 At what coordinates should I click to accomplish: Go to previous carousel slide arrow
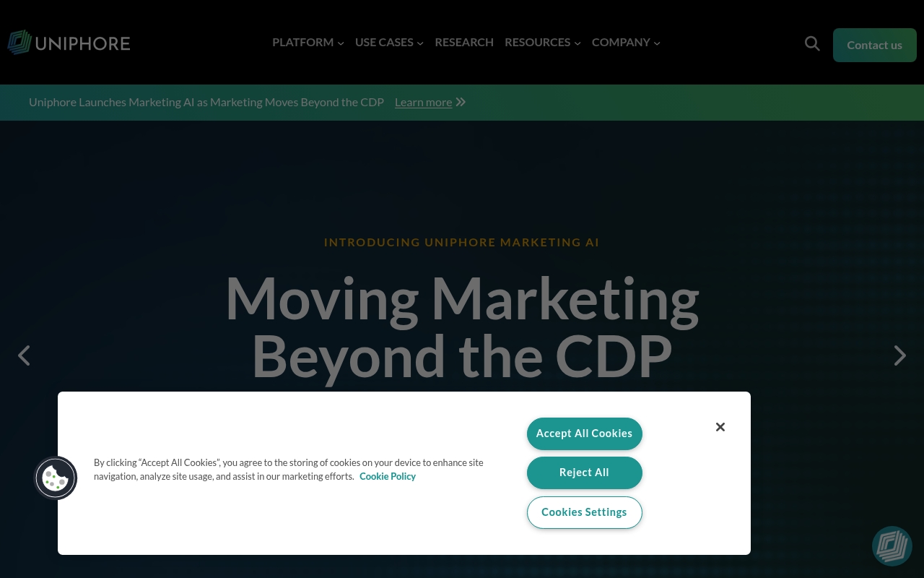(x=25, y=355)
